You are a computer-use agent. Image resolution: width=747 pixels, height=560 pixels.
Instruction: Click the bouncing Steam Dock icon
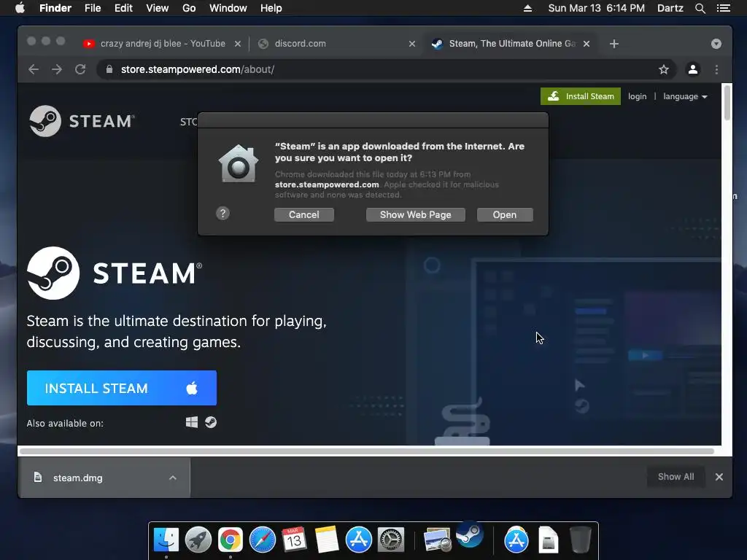[x=470, y=534]
